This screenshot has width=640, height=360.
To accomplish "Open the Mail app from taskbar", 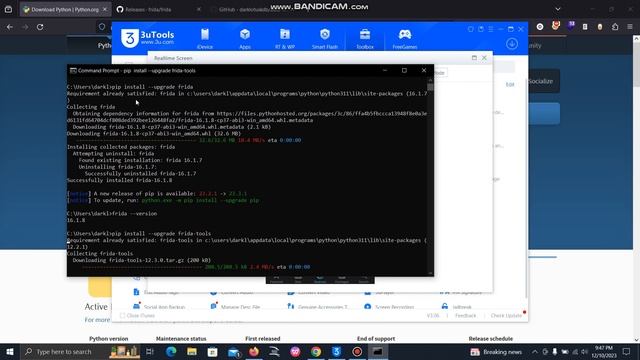I will coord(233,351).
